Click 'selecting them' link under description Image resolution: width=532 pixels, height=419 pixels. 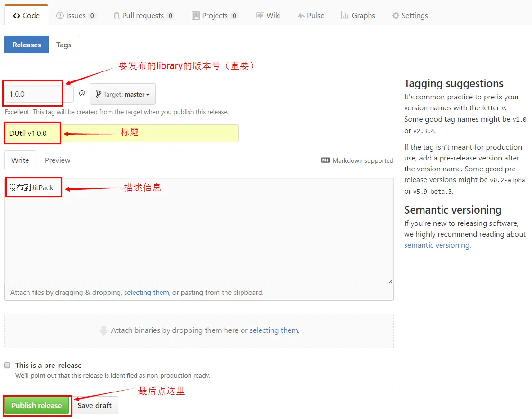146,293
